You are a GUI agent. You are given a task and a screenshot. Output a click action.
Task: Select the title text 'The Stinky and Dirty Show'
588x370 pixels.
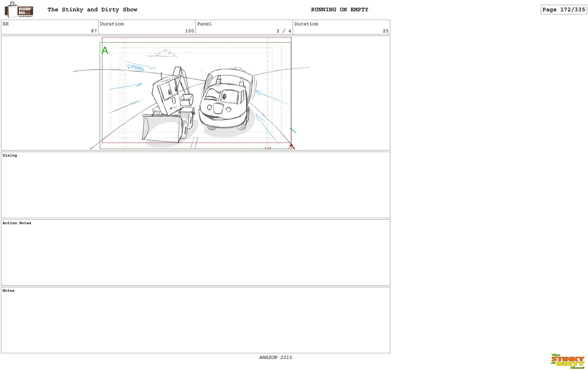[x=92, y=9]
